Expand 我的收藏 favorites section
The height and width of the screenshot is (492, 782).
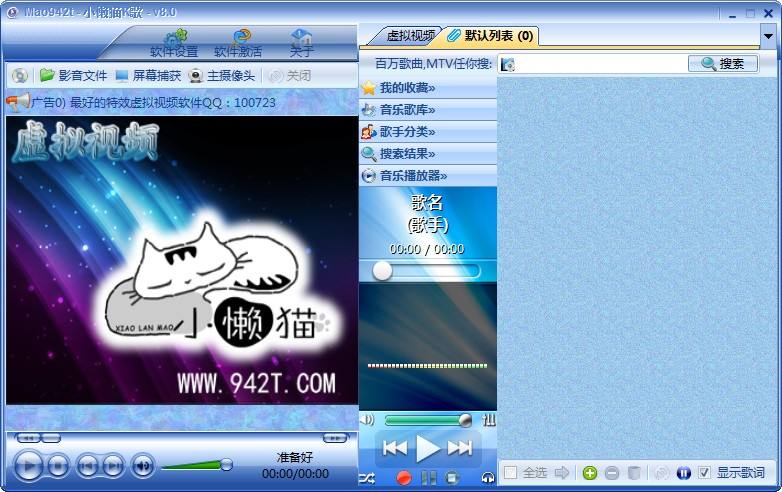click(x=428, y=88)
